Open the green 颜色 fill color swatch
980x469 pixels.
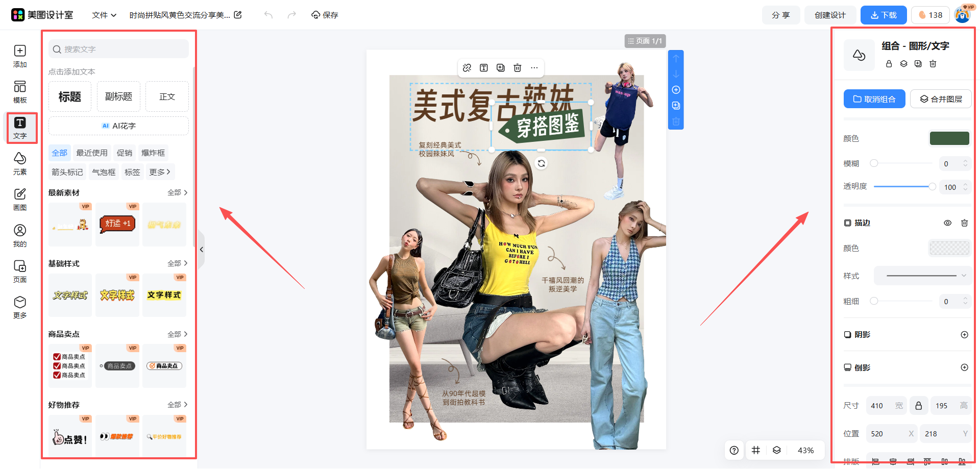click(x=949, y=138)
